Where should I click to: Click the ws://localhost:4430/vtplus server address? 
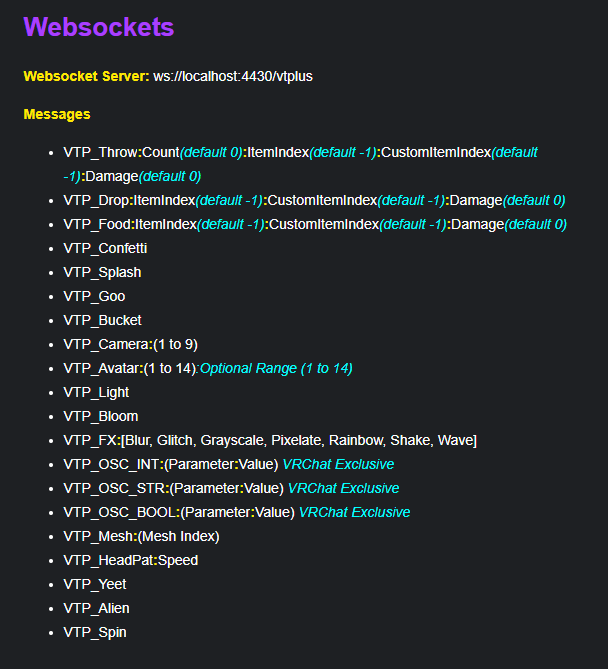click(232, 76)
